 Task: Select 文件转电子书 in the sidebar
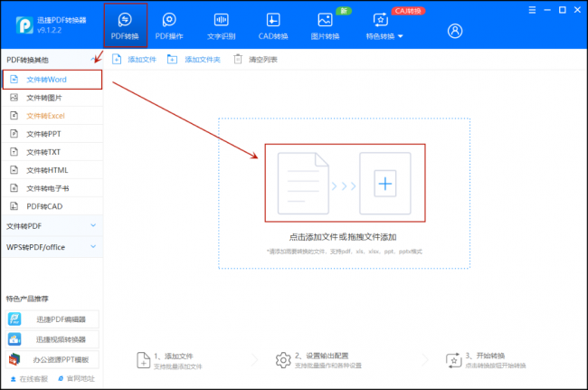tap(52, 188)
